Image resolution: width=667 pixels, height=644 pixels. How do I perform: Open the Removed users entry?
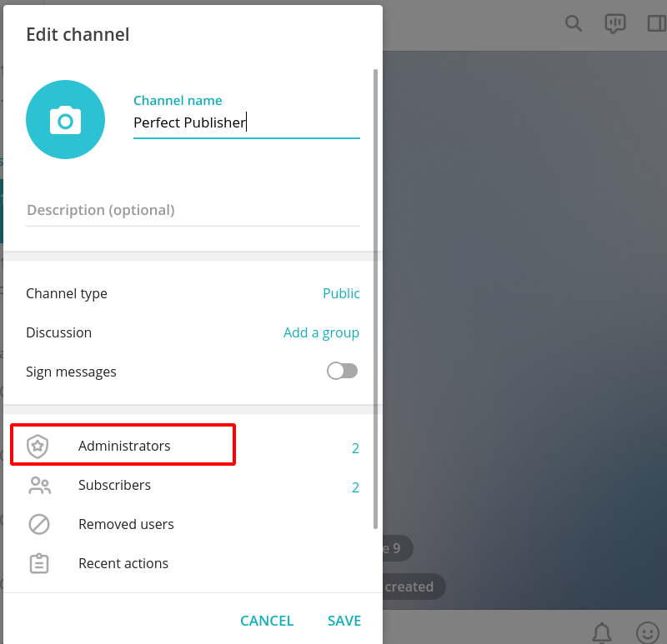pos(193,525)
